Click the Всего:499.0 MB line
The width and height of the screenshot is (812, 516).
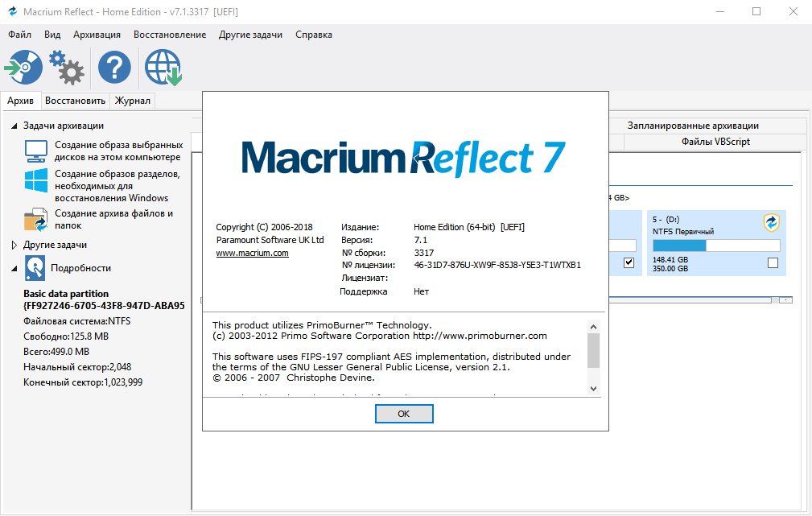click(x=56, y=352)
